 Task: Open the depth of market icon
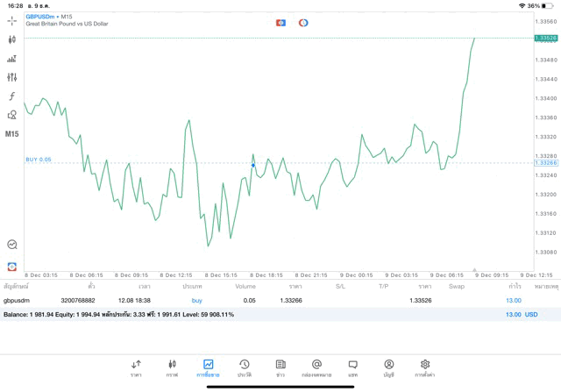coord(12,59)
